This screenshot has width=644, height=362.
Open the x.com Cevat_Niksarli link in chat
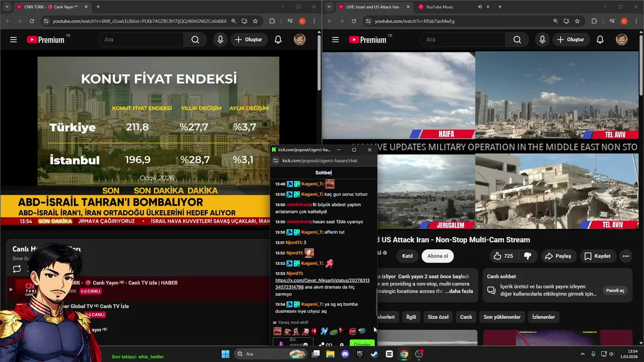click(323, 284)
